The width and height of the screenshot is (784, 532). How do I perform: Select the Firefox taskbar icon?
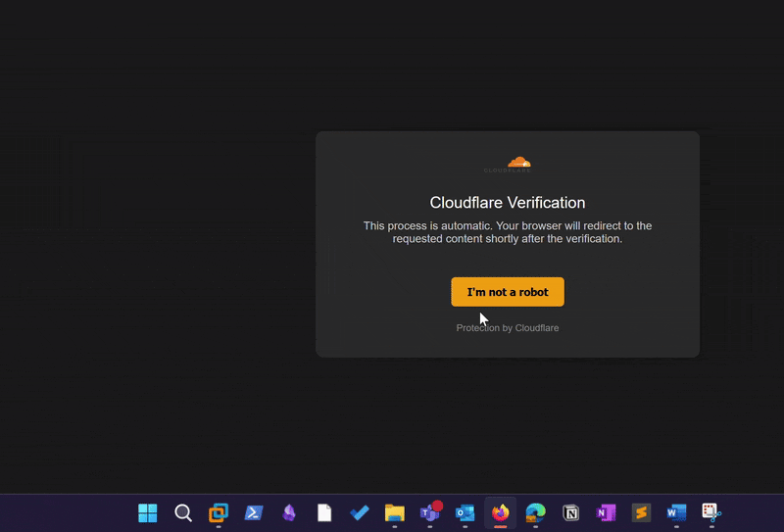(501, 512)
